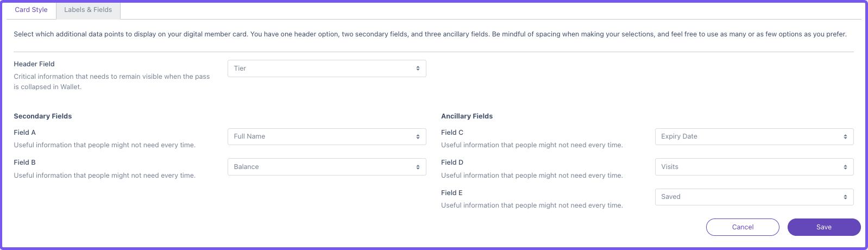Open the Expiry Date dropdown for Field C
This screenshot has width=868, height=250.
point(754,136)
